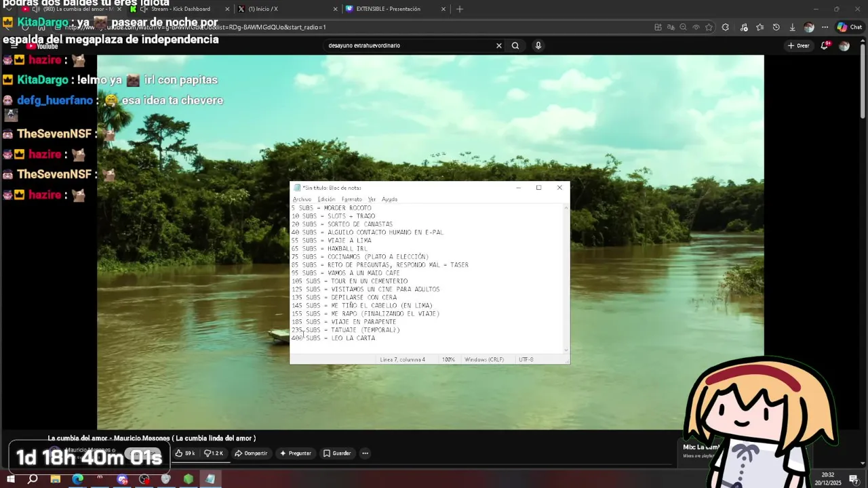Click the Notepad vertical scrollbar
The width and height of the screenshot is (868, 488).
pyautogui.click(x=566, y=278)
